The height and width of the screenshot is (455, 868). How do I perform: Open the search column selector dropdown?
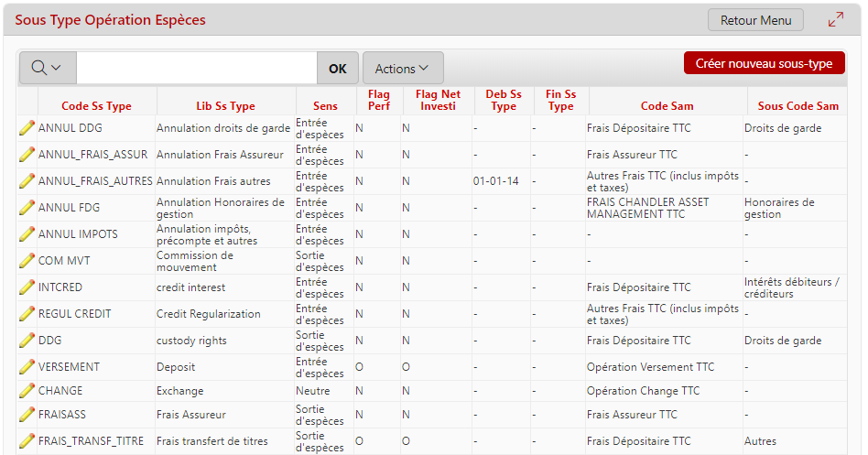47,69
